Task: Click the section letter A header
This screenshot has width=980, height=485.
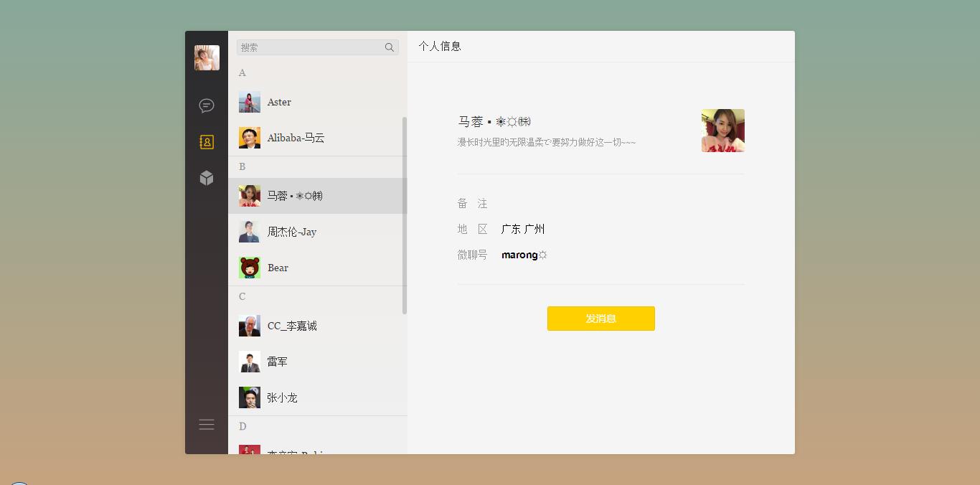Action: point(242,72)
